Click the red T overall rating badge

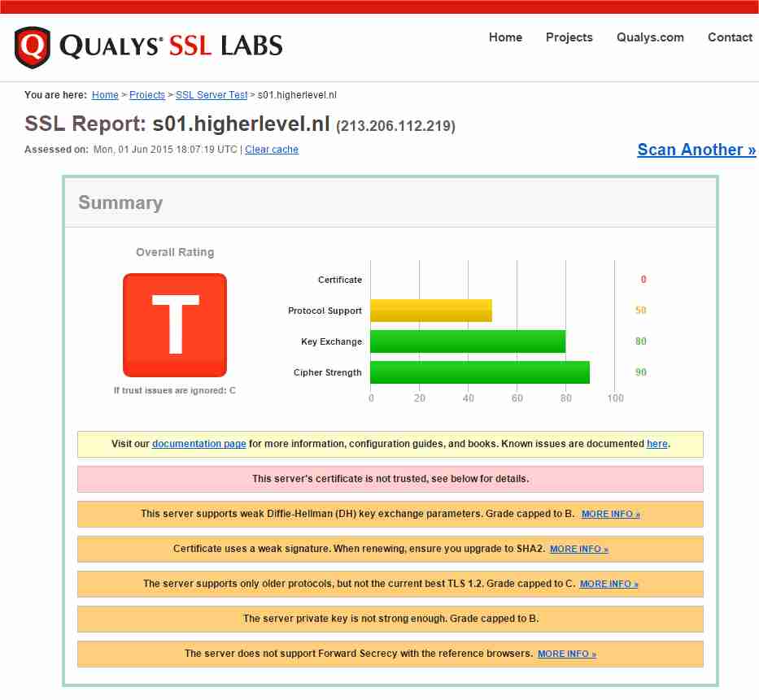175,325
